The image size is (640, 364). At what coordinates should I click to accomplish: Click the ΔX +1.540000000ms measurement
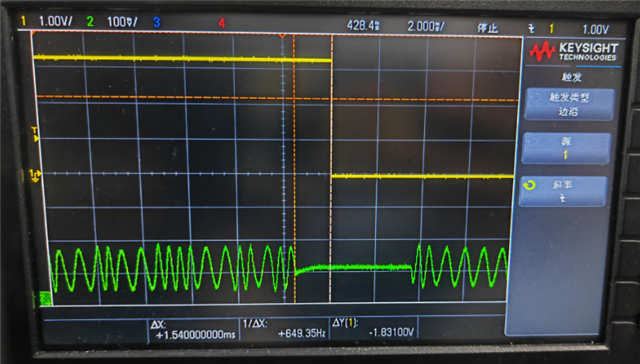click(193, 330)
